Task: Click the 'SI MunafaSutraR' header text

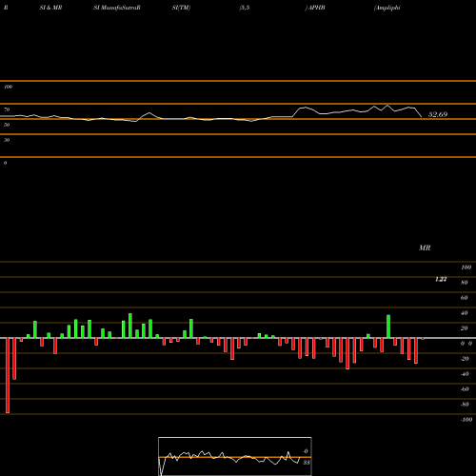Action: (117, 8)
